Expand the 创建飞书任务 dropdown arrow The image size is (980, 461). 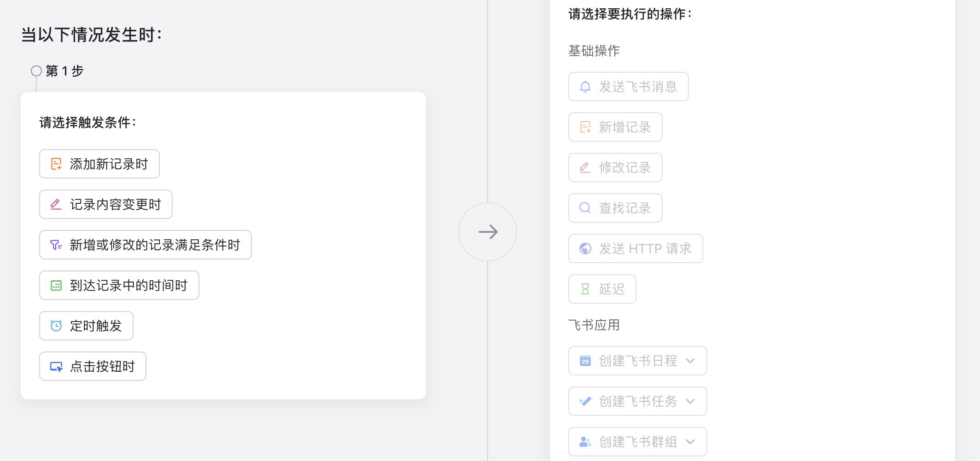coord(690,402)
